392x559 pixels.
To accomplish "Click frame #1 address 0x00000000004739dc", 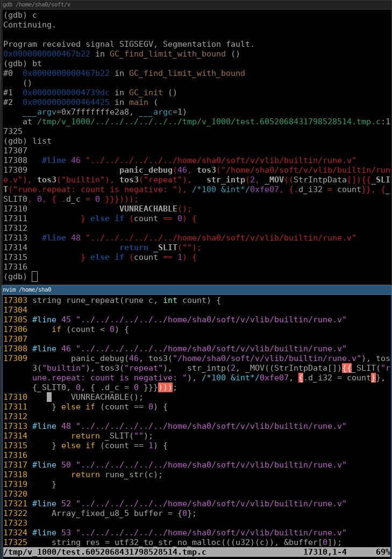I will click(x=66, y=93).
